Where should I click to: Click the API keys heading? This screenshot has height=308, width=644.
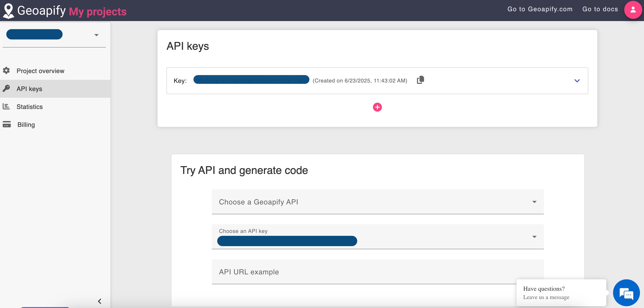click(188, 46)
